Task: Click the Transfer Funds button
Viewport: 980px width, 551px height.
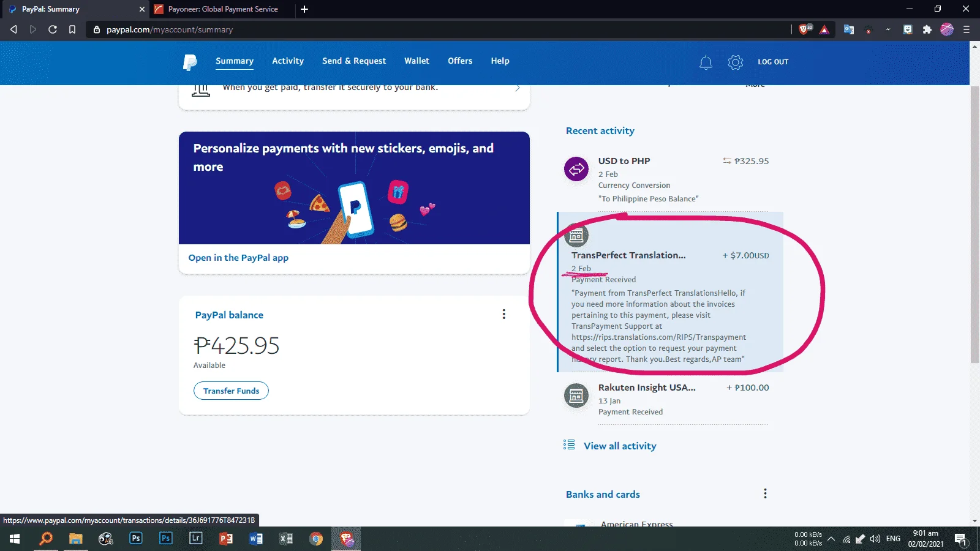Action: 231,391
